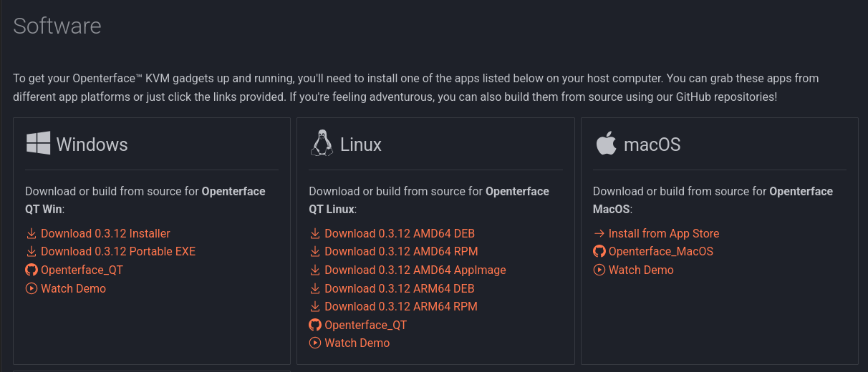Watch Demo link for Linux

tap(357, 343)
